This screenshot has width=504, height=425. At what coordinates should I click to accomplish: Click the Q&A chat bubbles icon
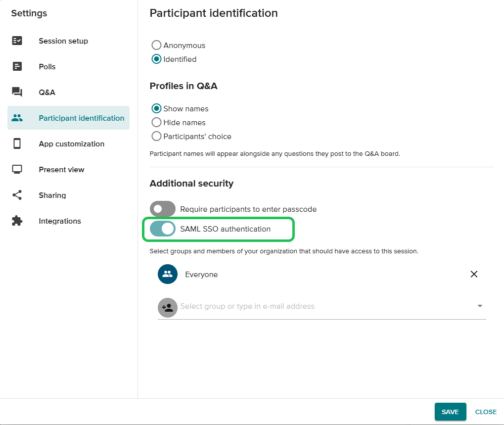click(17, 93)
